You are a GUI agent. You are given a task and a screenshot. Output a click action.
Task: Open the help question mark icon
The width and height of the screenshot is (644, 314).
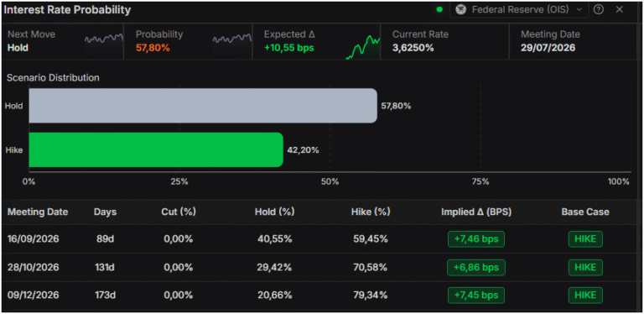[599, 9]
